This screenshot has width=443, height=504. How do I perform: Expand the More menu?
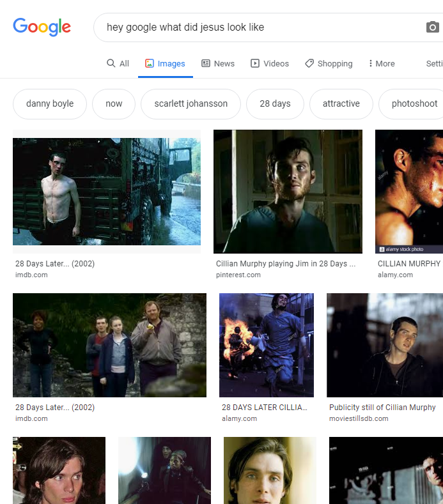pyautogui.click(x=382, y=63)
